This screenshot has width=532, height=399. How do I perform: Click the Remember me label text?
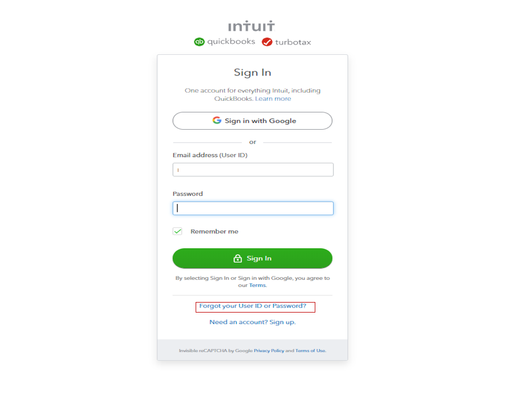click(214, 231)
